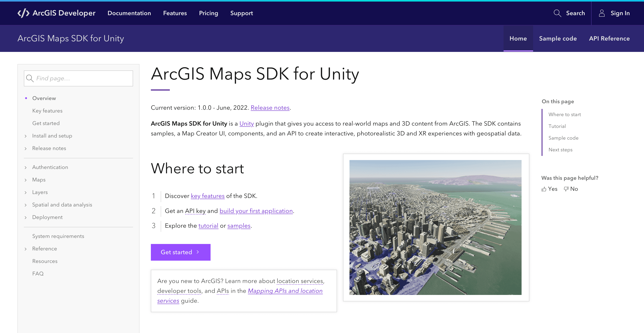Switch to the Sample code tab
644x333 pixels.
[558, 38]
